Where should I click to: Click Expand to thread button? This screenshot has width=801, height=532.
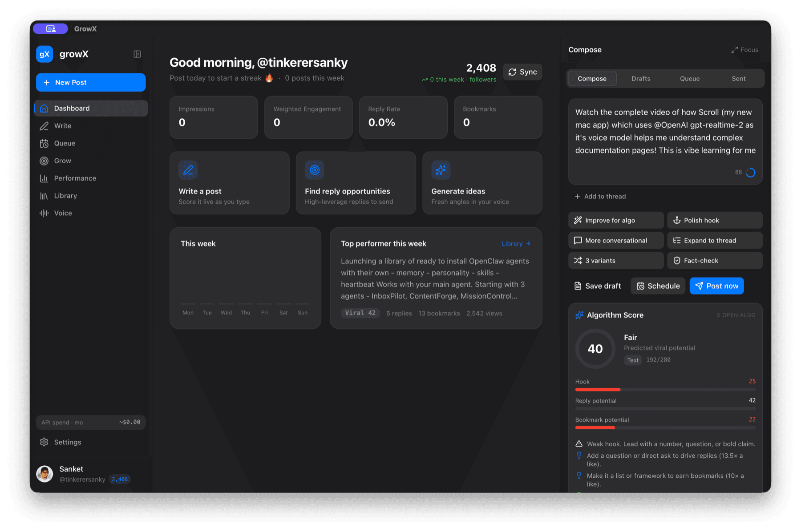pos(715,241)
